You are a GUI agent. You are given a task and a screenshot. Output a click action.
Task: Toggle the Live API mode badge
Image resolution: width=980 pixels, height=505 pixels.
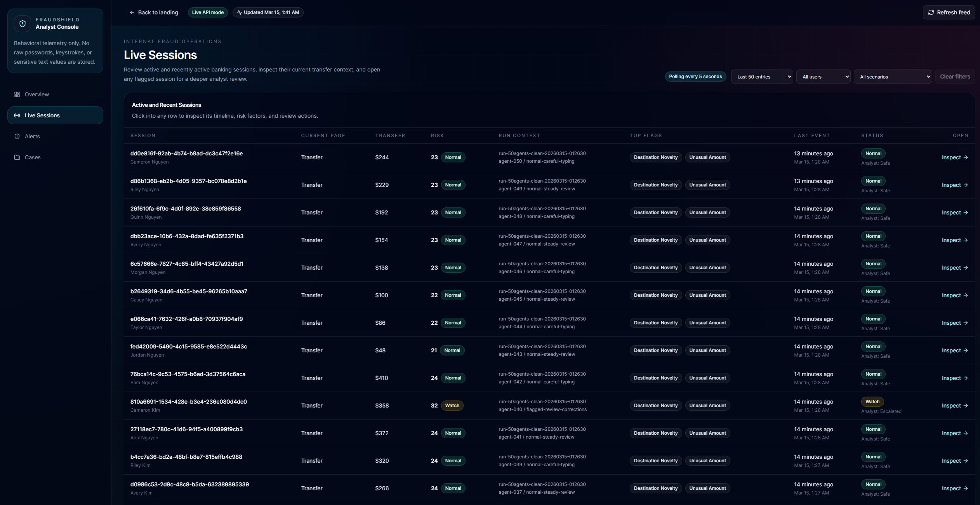208,12
